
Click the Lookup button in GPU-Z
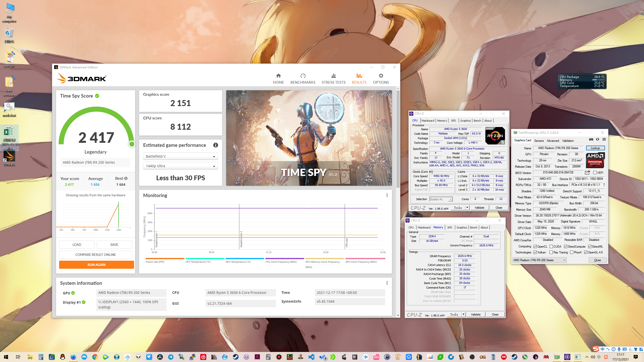595,148
